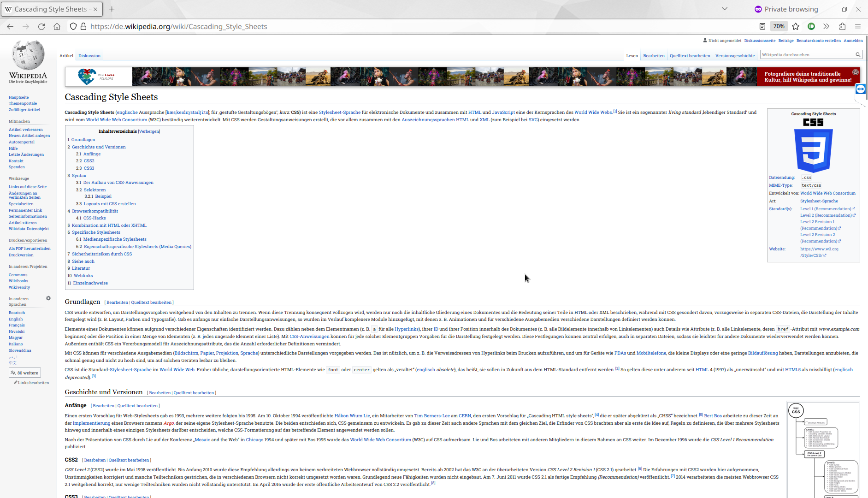Open a new tab with plus icon
The height and width of the screenshot is (498, 868).
[x=112, y=9]
